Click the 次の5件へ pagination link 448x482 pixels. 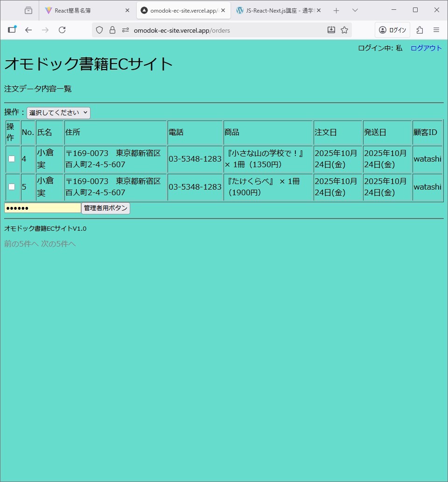click(x=58, y=244)
